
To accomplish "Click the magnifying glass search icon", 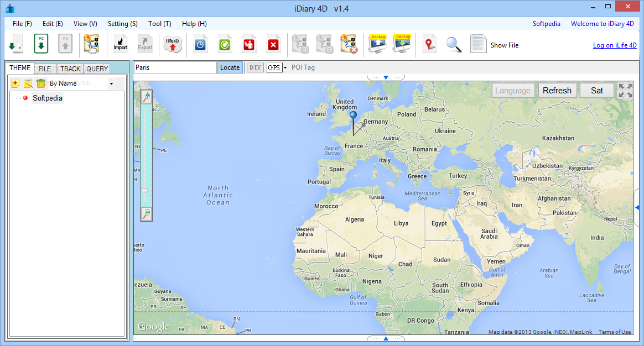I will [454, 44].
